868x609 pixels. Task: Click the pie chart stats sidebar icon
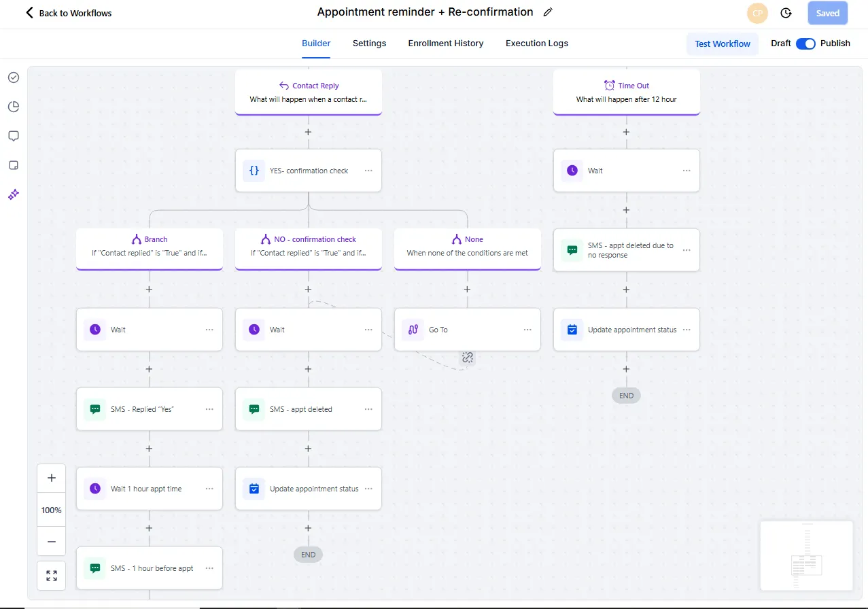[14, 107]
